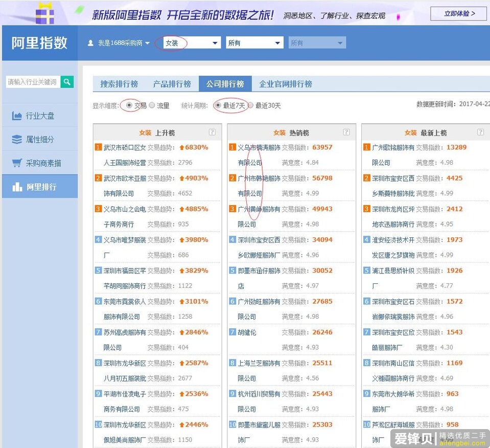Click the 13289 trading index value
Viewport: 490px width, 448px height.
456,147
